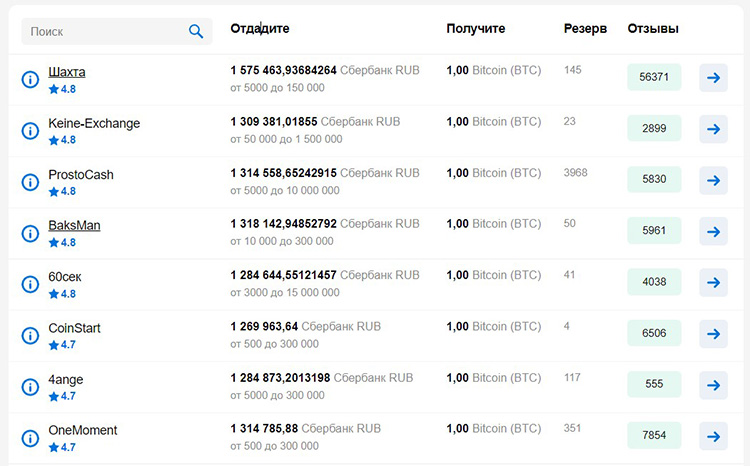Open 555 reviews for 4ange
750x466 pixels.
pos(654,384)
